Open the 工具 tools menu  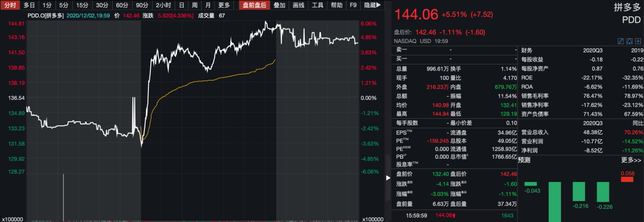point(317,5)
